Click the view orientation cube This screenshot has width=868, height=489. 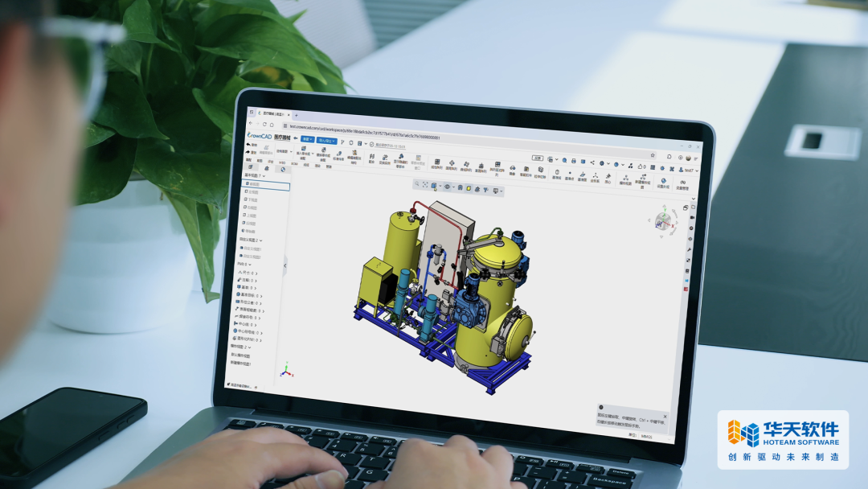click(x=661, y=221)
